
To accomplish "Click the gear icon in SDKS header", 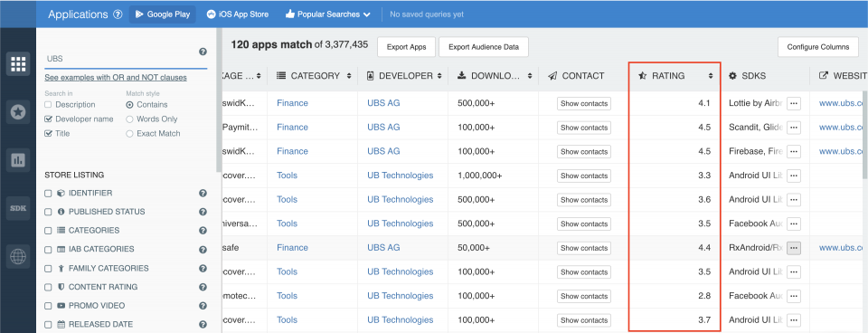I will pos(733,76).
